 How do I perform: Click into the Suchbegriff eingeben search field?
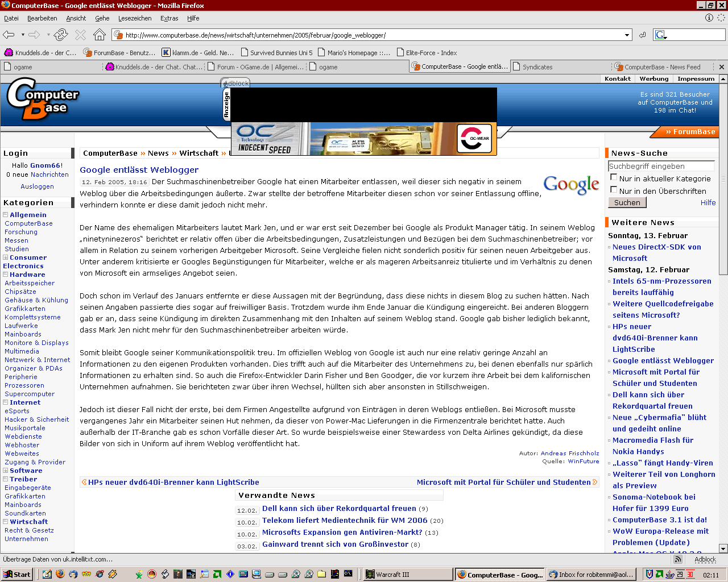point(661,166)
